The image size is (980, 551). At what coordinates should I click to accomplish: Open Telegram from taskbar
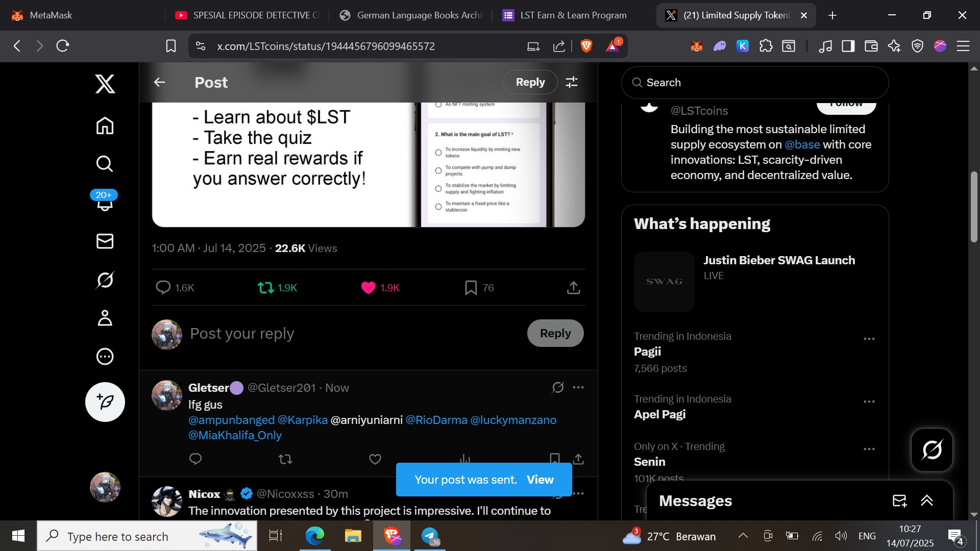(x=430, y=536)
